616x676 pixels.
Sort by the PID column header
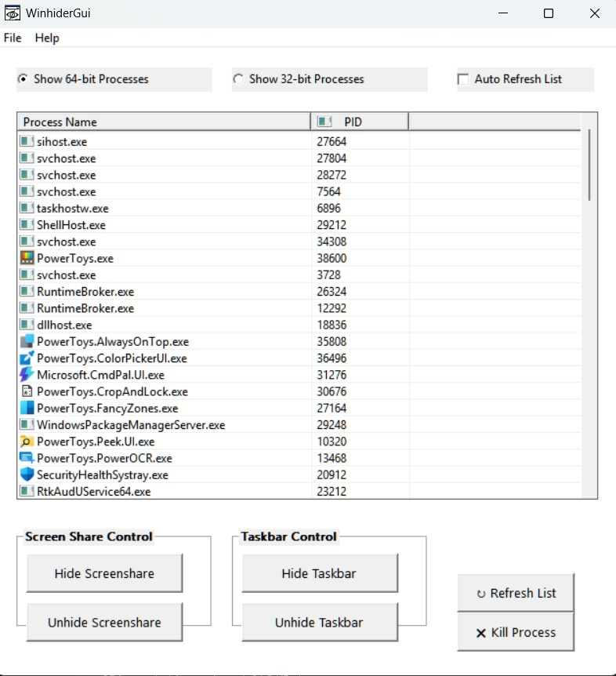tap(360, 122)
